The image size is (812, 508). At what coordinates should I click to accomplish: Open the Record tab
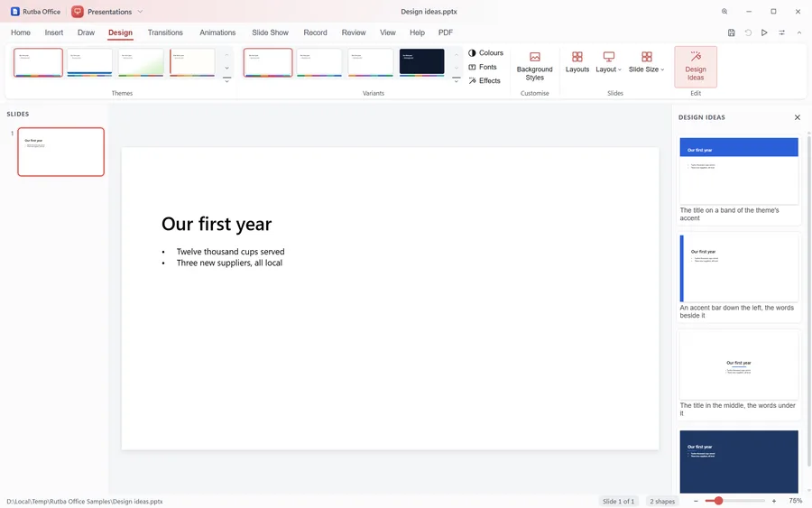315,32
